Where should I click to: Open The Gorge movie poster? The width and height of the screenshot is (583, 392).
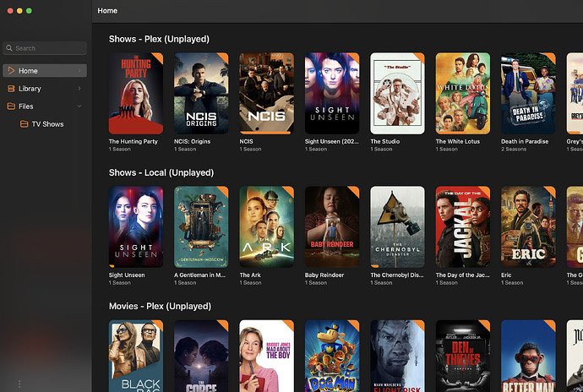(x=201, y=356)
